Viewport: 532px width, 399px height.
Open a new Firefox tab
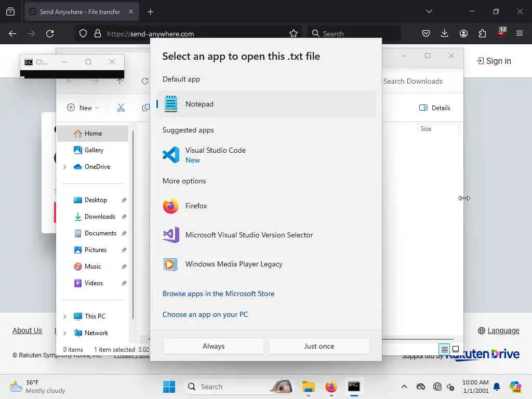tap(150, 12)
